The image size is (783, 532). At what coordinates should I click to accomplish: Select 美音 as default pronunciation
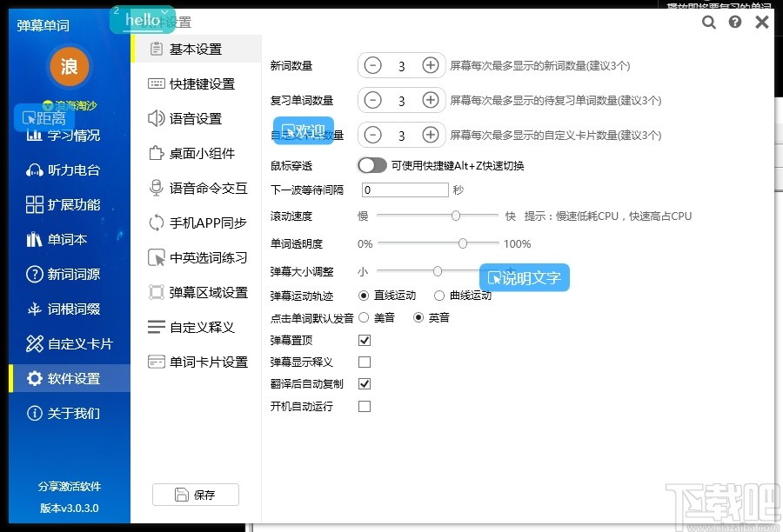(363, 317)
